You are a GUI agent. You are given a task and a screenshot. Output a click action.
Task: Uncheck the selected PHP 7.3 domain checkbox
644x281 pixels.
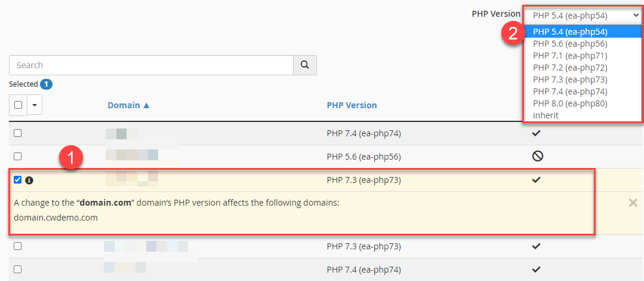coord(18,180)
